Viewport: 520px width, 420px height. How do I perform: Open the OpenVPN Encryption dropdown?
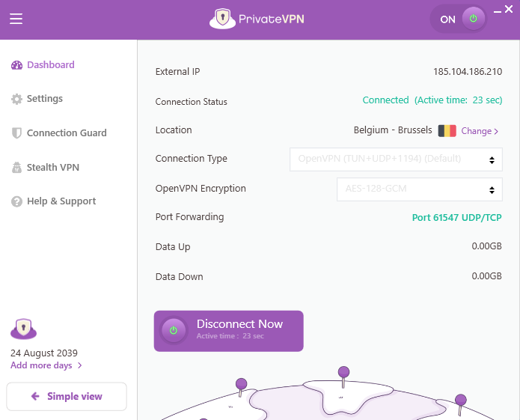(x=420, y=189)
